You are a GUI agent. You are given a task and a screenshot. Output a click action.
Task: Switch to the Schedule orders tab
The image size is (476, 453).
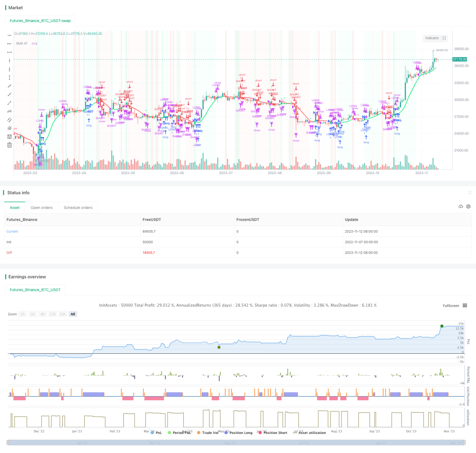(78, 207)
